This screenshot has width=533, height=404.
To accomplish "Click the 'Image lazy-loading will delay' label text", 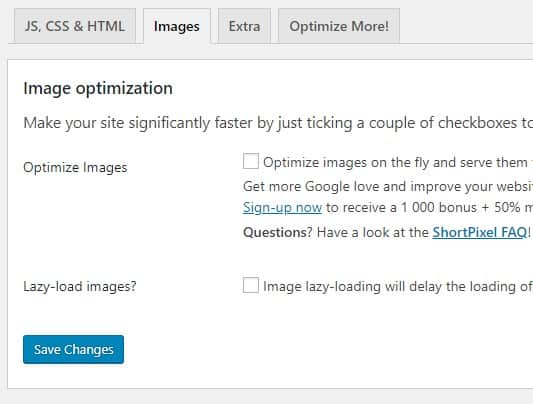I will point(398,286).
